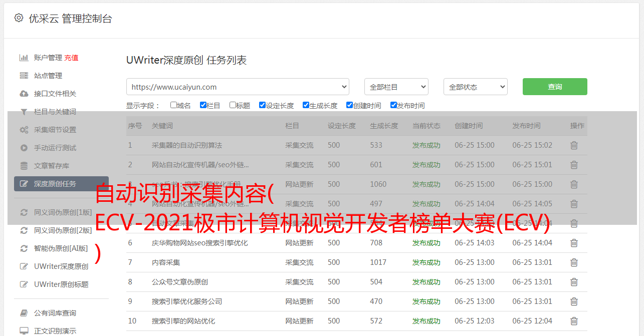Delete row 10 搜索引擎的网站优化
644x336 pixels.
[574, 321]
